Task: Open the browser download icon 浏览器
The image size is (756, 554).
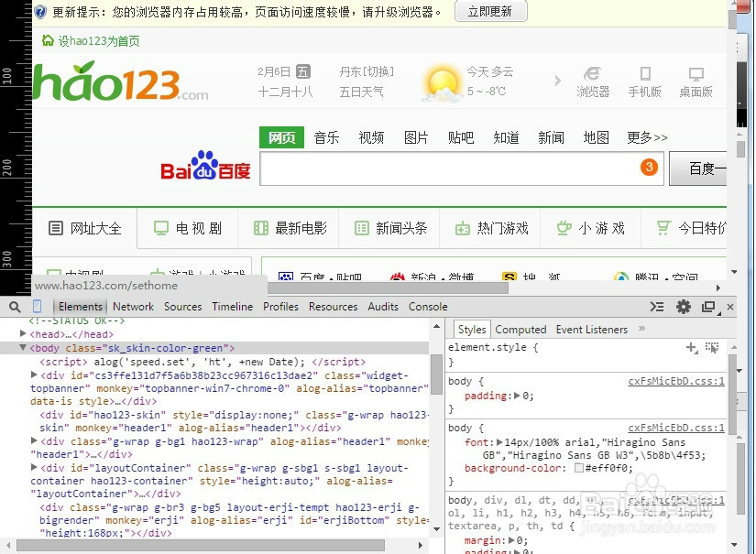Action: [593, 81]
